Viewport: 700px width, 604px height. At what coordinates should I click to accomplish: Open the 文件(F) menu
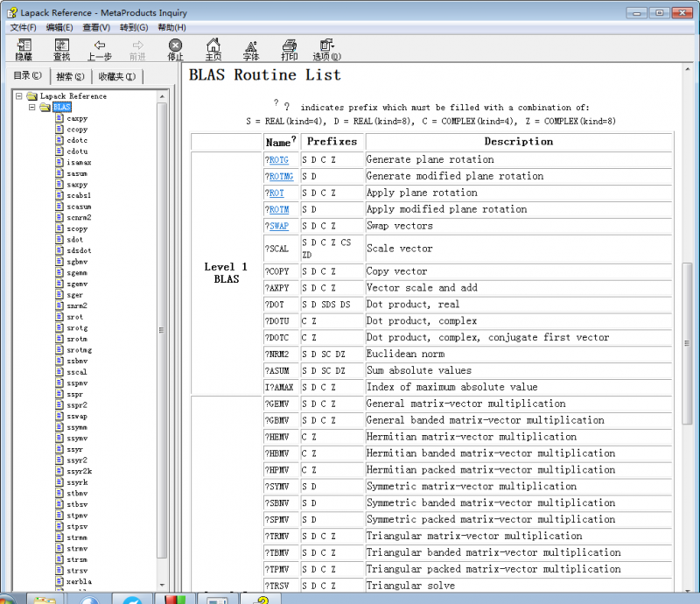click(23, 28)
